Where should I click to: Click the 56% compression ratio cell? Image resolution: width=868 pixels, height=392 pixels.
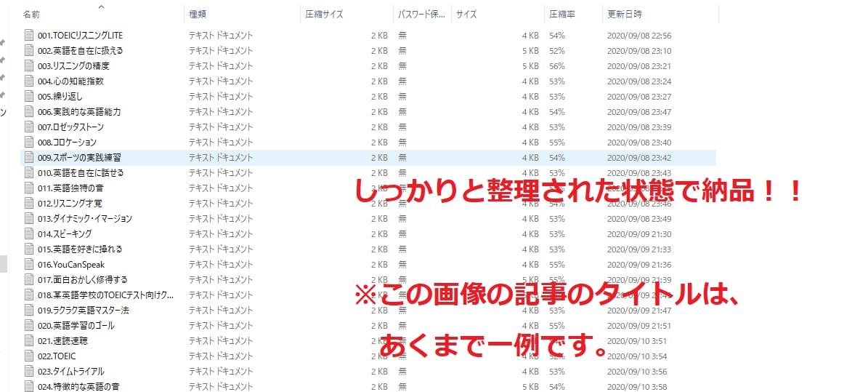pyautogui.click(x=557, y=66)
